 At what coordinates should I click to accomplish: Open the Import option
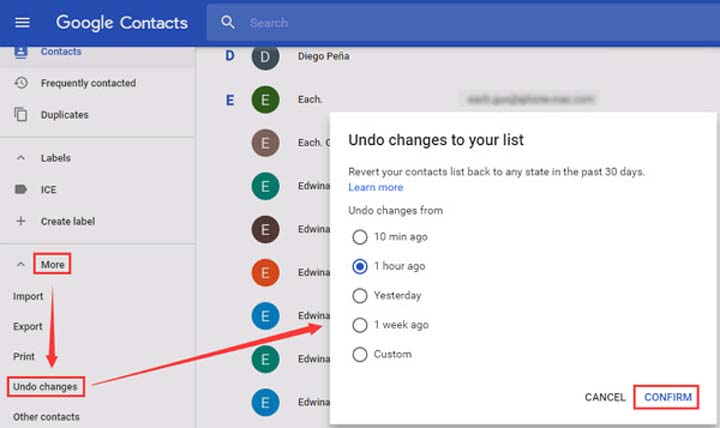click(x=28, y=297)
